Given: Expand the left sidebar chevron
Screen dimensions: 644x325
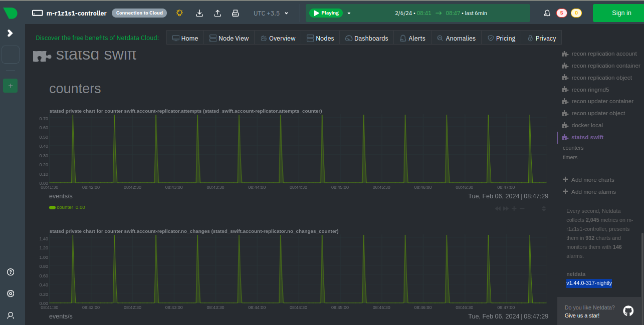Looking at the screenshot, I should (10, 33).
